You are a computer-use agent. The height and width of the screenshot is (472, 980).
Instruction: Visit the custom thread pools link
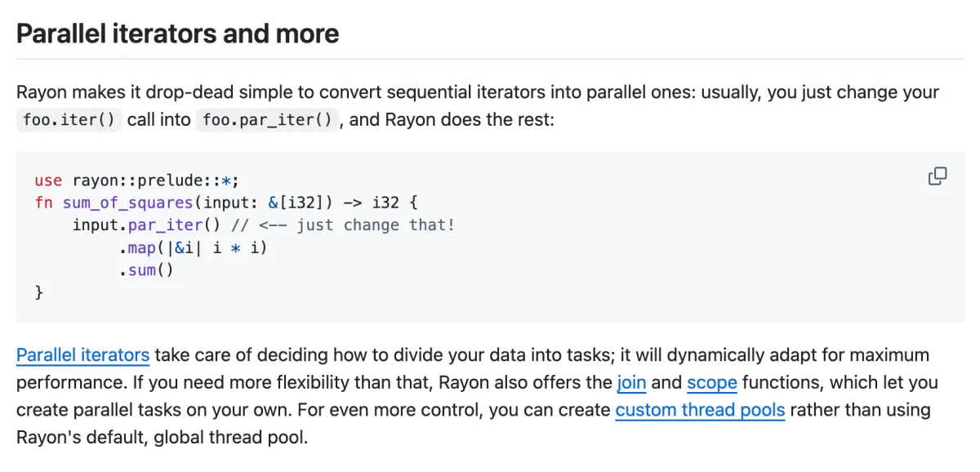[x=700, y=409]
